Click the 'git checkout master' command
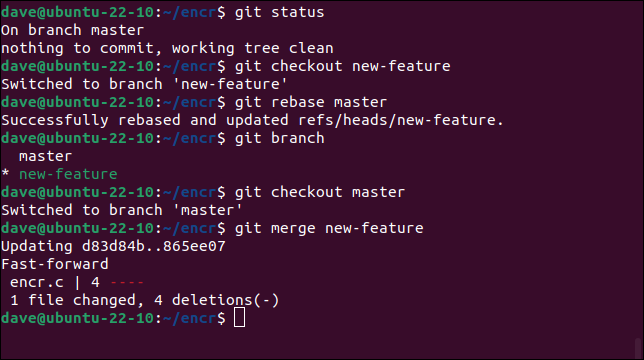This screenshot has height=360, width=644. [320, 193]
